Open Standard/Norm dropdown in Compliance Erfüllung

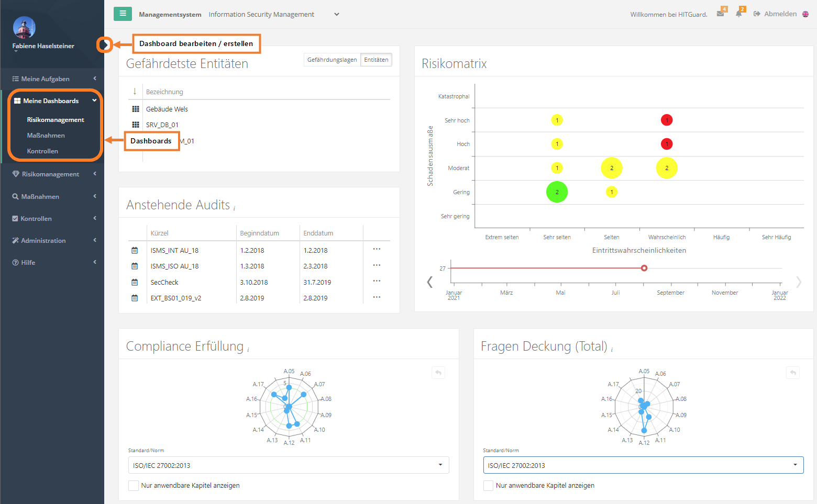click(289, 465)
